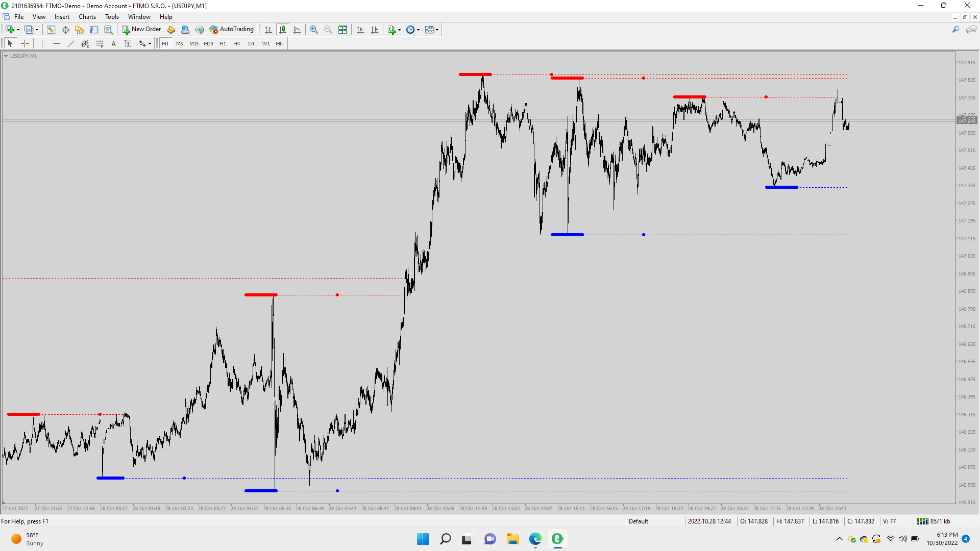
Task: Select the text label tool
Action: click(x=128, y=44)
